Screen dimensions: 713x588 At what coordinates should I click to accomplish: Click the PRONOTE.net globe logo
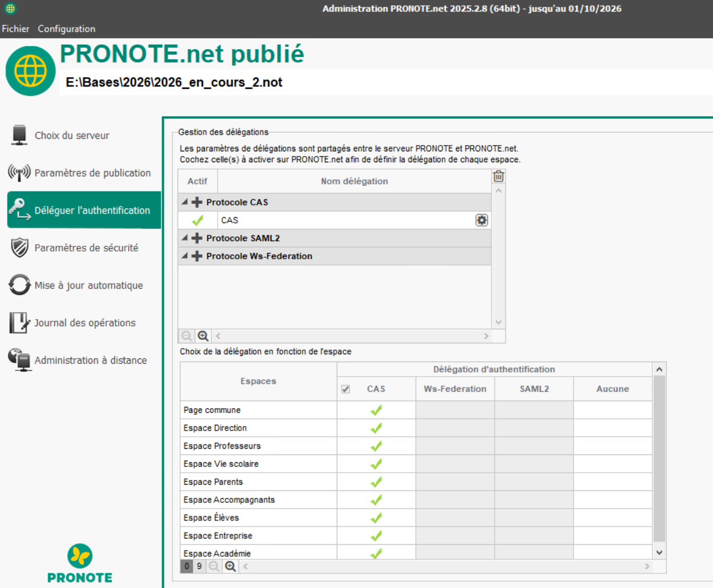[30, 71]
